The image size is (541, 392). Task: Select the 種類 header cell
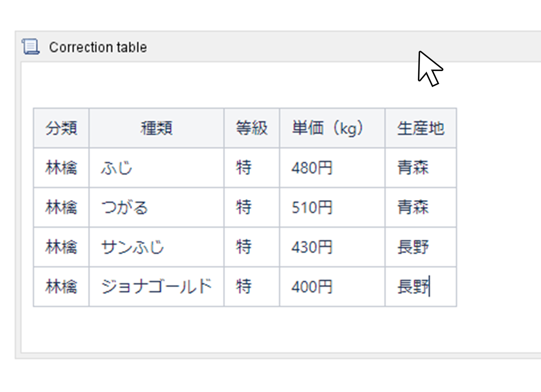[x=156, y=128]
